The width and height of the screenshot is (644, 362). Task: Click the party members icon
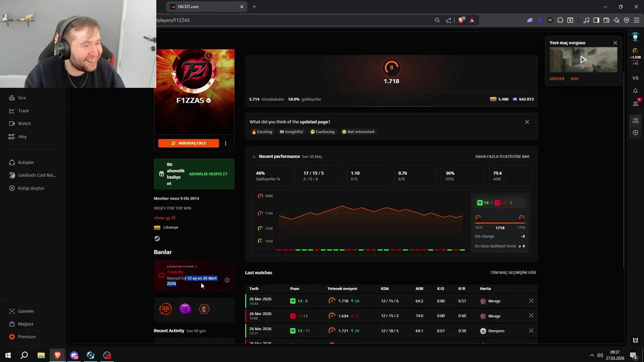635,120
